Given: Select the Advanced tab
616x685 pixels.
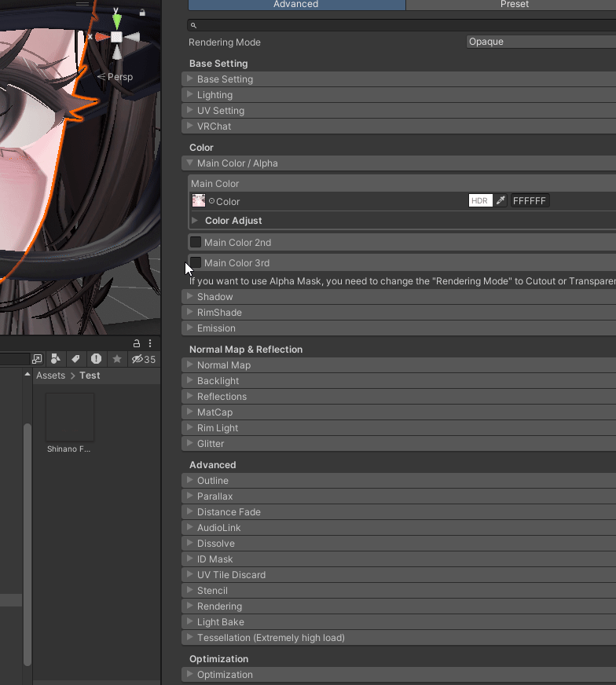Looking at the screenshot, I should pos(296,5).
